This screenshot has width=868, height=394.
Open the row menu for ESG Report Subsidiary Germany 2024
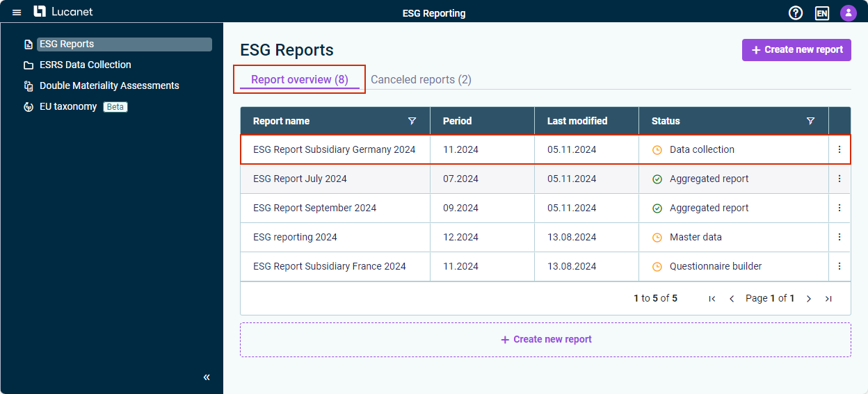coord(839,149)
